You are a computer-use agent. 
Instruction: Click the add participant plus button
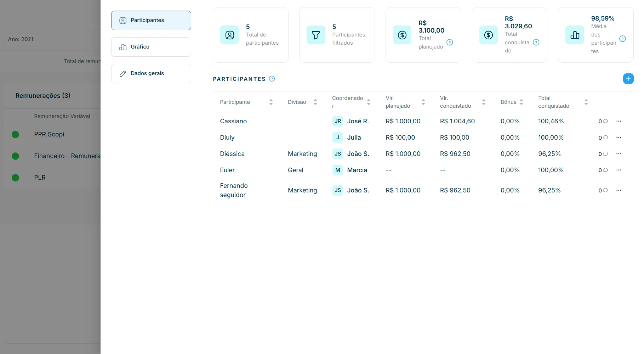pyautogui.click(x=628, y=79)
